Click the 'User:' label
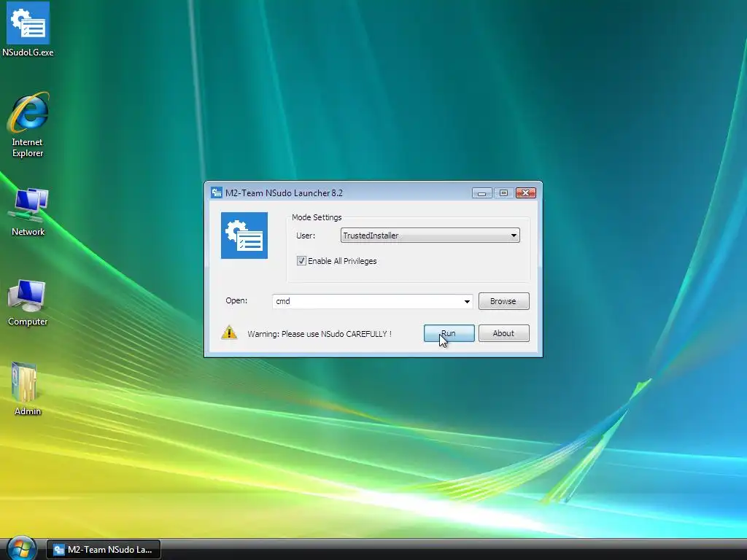 point(306,236)
